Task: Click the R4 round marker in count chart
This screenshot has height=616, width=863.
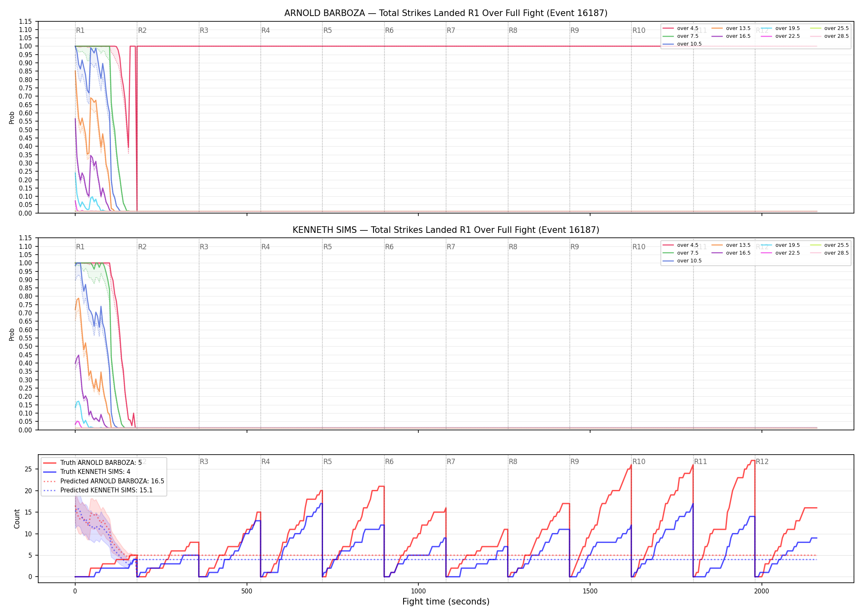Action: pos(265,462)
